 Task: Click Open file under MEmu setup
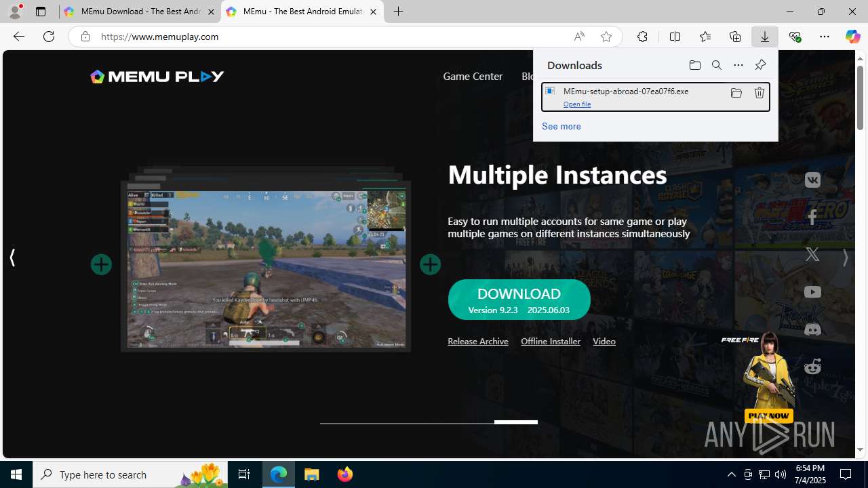click(x=577, y=104)
